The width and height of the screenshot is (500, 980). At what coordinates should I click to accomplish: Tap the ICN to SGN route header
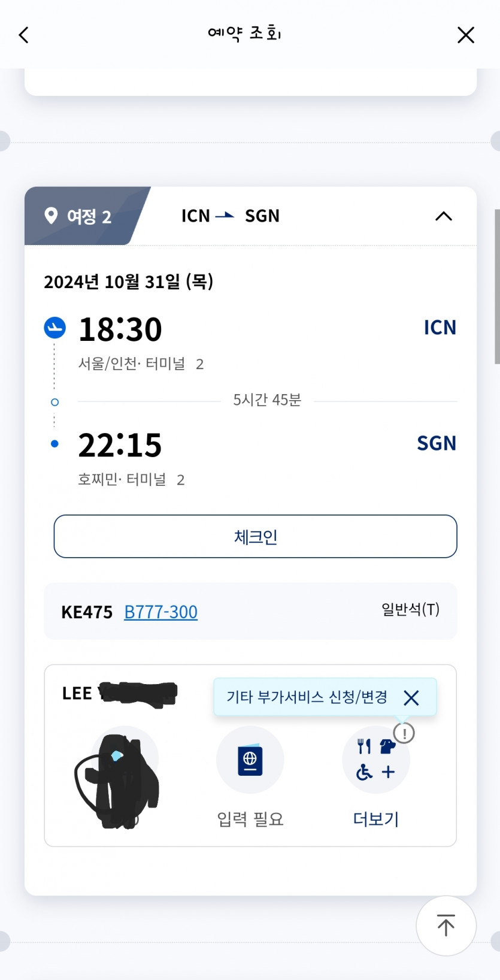click(x=231, y=216)
